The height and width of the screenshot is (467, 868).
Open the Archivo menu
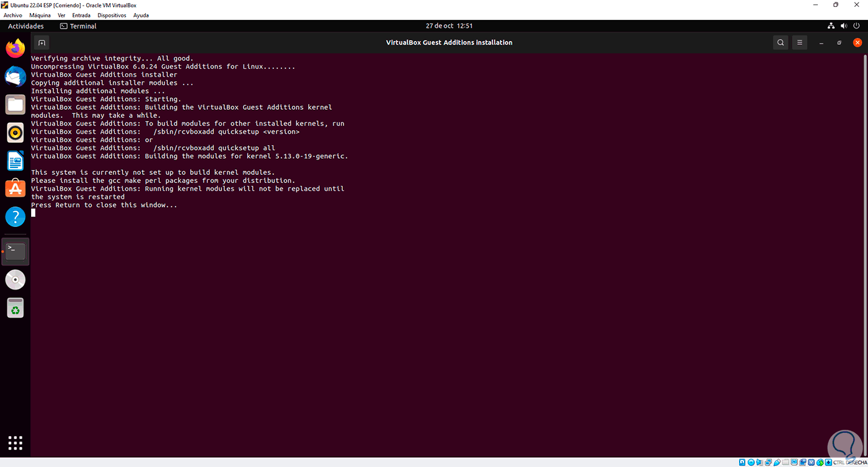(x=12, y=15)
